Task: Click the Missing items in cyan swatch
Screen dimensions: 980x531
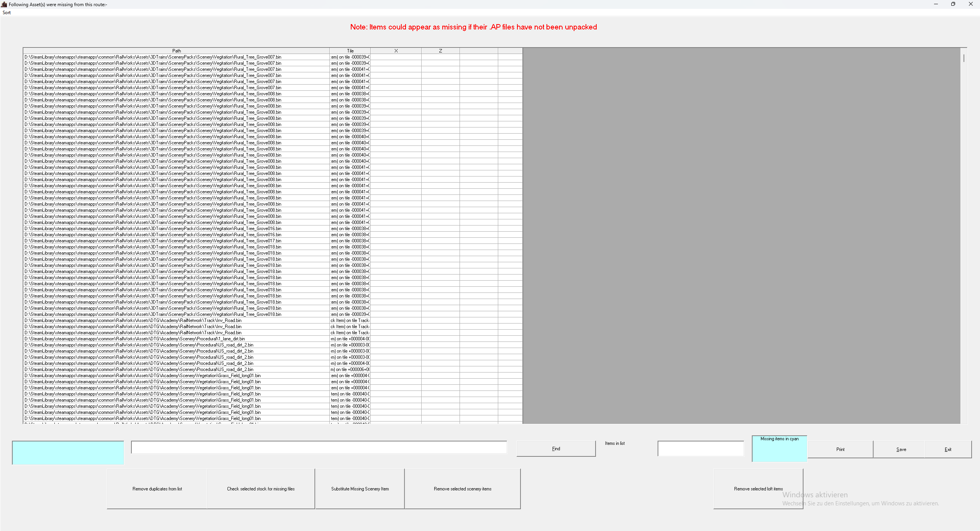Action: 779,449
